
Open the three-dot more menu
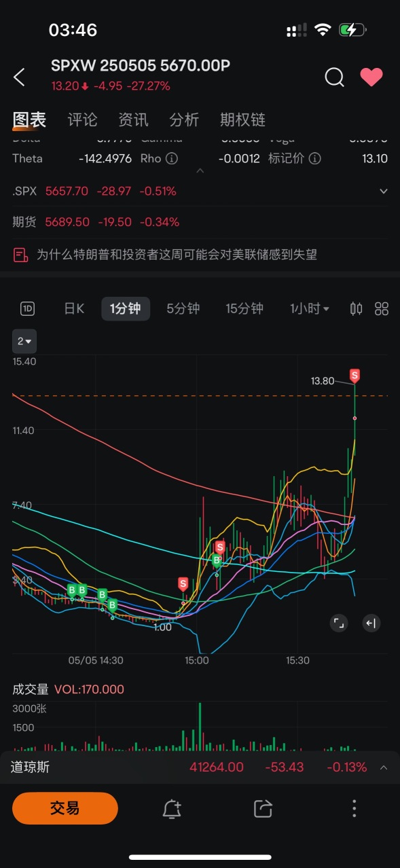click(354, 808)
